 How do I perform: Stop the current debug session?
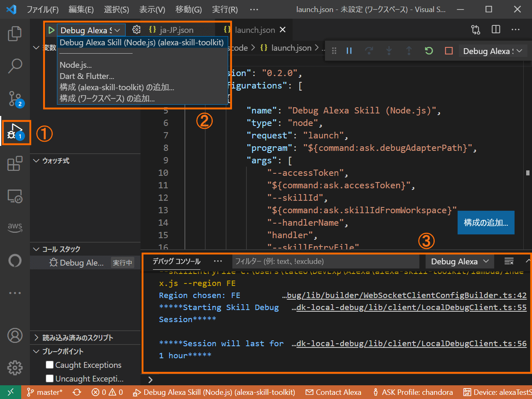coord(448,50)
